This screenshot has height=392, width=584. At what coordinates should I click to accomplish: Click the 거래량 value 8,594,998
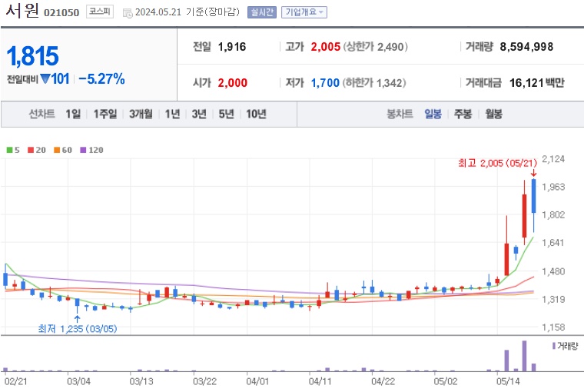point(526,47)
